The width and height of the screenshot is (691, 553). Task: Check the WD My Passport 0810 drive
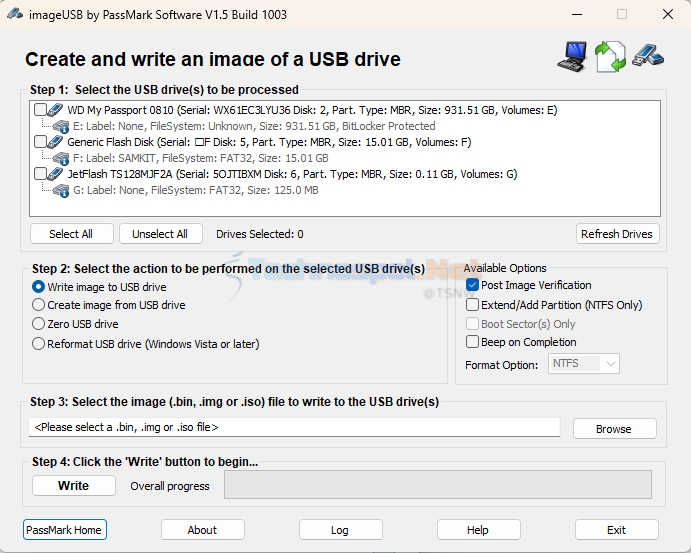(40, 110)
